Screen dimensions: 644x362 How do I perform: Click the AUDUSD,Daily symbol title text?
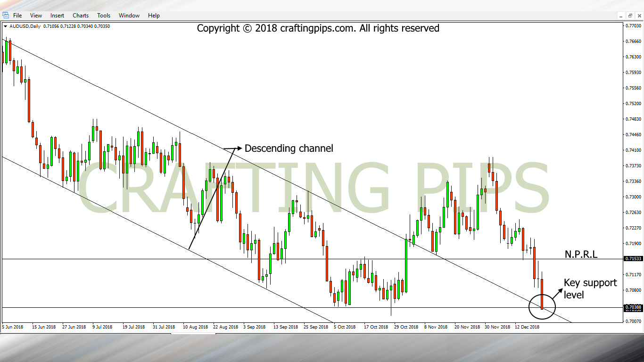(x=25, y=26)
